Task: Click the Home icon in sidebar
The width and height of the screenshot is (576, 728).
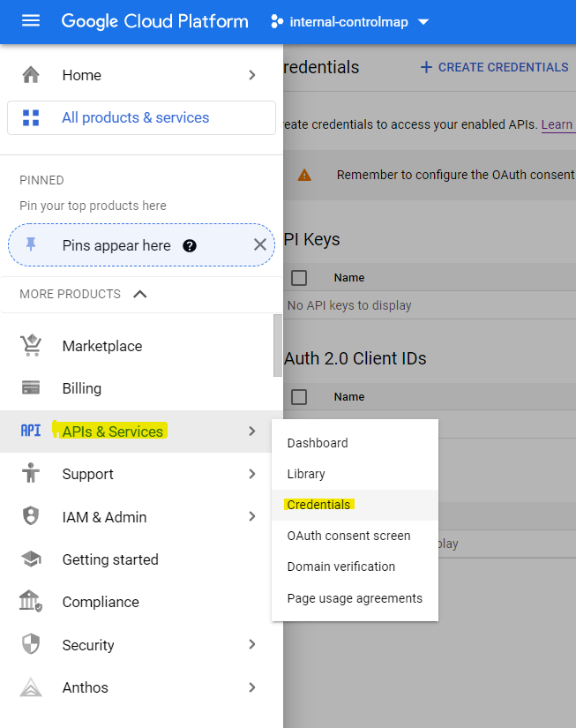Action: click(x=31, y=76)
